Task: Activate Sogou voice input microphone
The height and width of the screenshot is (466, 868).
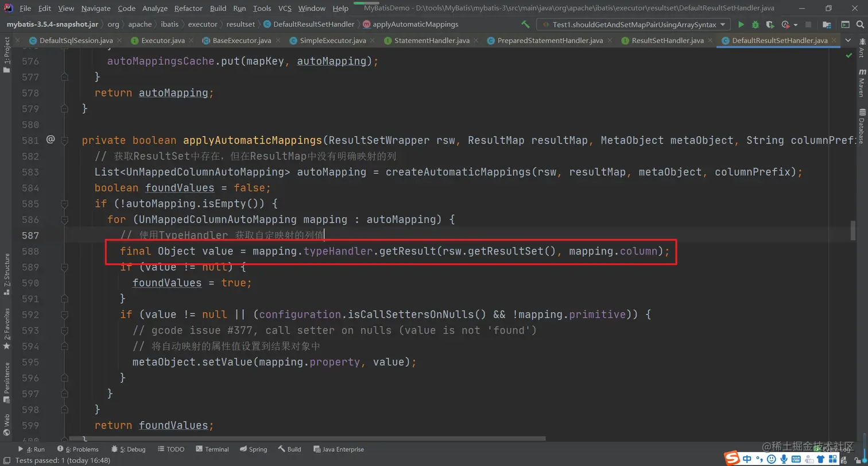Action: (x=784, y=459)
